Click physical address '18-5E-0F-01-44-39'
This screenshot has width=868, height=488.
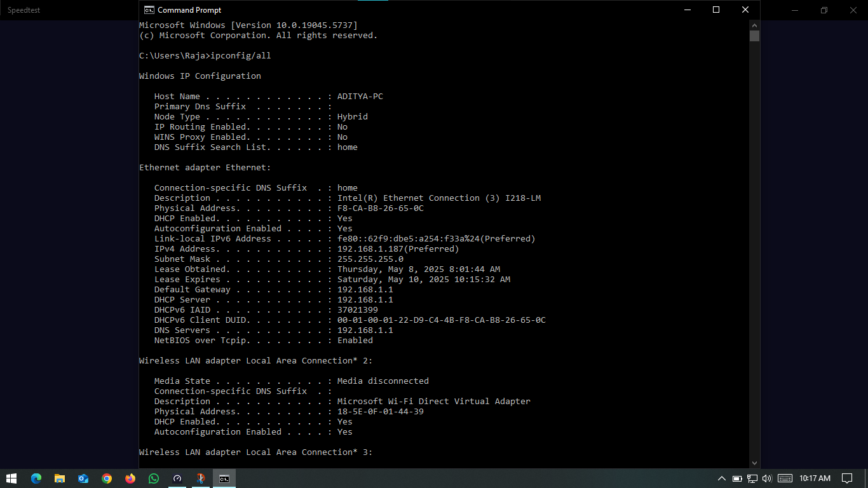pyautogui.click(x=381, y=412)
